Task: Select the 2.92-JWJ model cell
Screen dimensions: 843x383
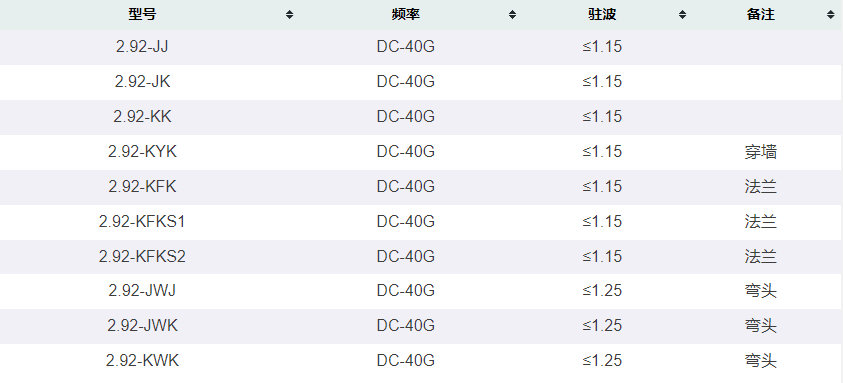Action: [x=142, y=291]
